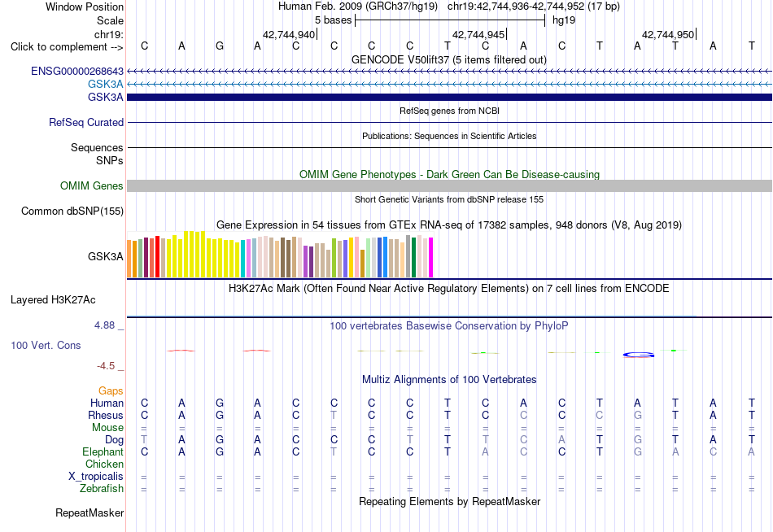This screenshot has width=773, height=532.
Task: Click the Human alignment row label
Action: coord(107,403)
